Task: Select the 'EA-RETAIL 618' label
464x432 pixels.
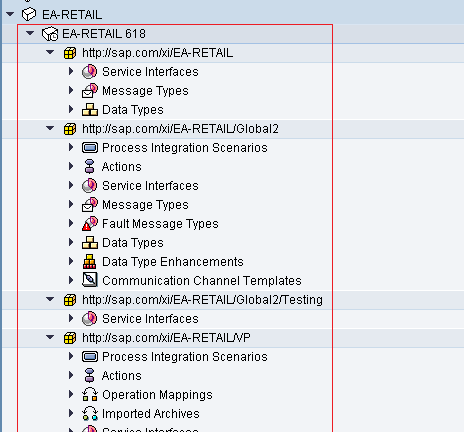Action: pyautogui.click(x=104, y=34)
